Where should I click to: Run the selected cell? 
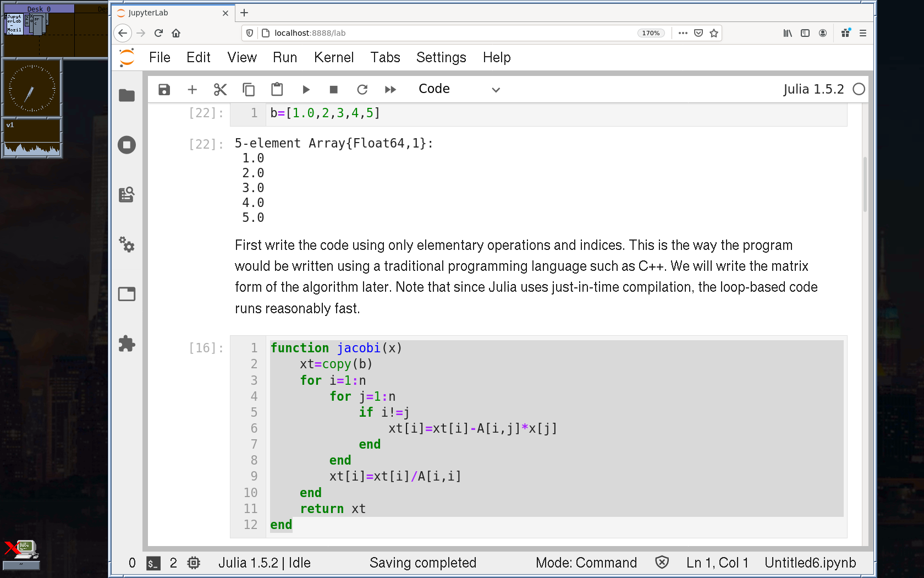point(306,89)
